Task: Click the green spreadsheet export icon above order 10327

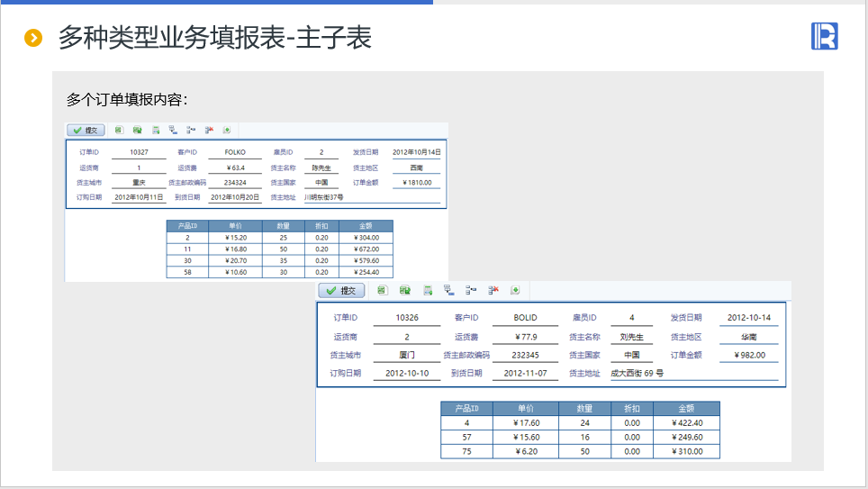Action: point(119,131)
